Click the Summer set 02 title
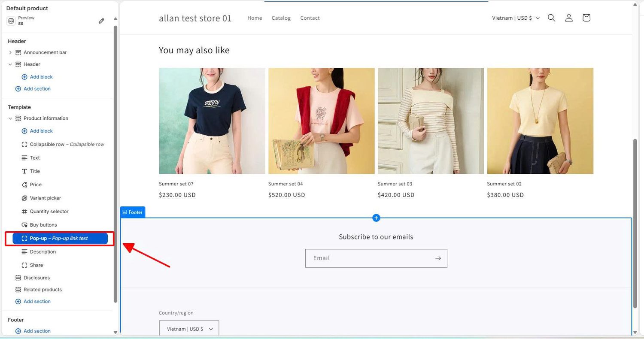The width and height of the screenshot is (644, 339). 504,184
